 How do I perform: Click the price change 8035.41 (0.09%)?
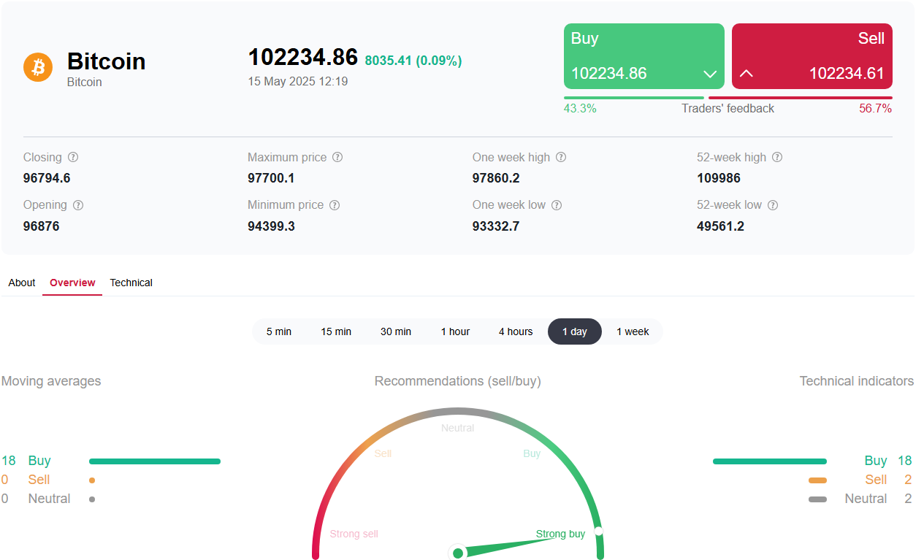[x=413, y=61]
